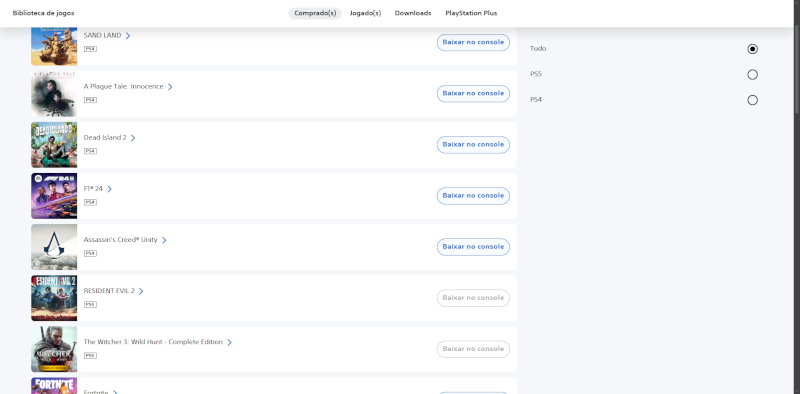
Task: Click Baixar no console for A Plague Tale
Action: pos(473,93)
